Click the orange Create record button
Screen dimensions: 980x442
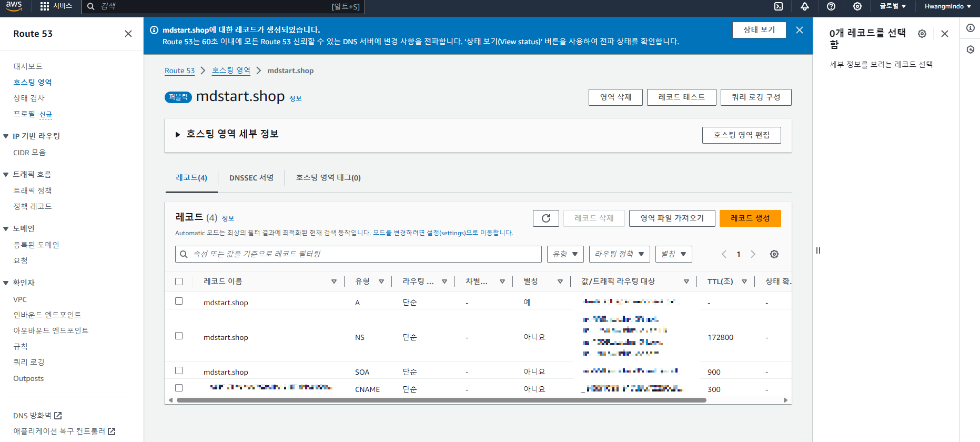coord(750,218)
